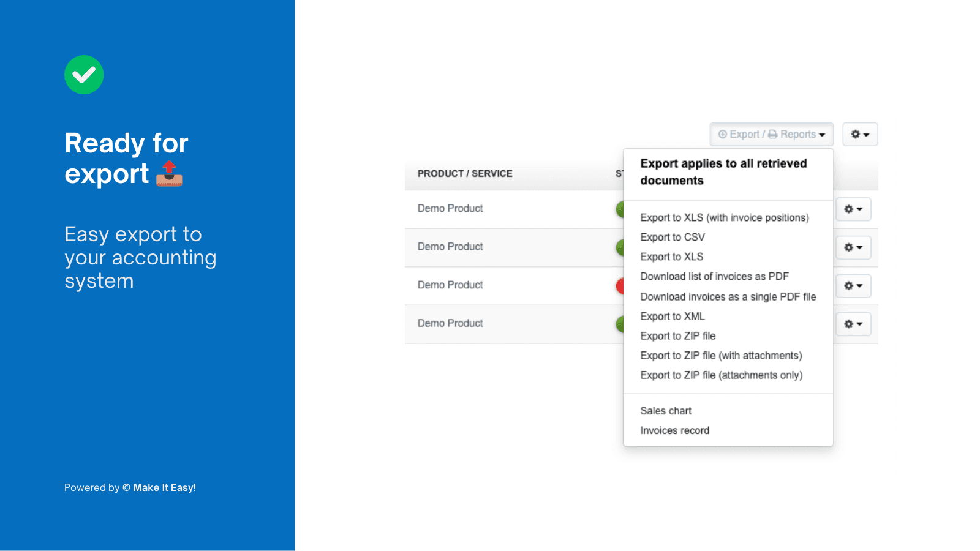Open gear menu for first Demo Product row
980x551 pixels.
pyautogui.click(x=853, y=209)
